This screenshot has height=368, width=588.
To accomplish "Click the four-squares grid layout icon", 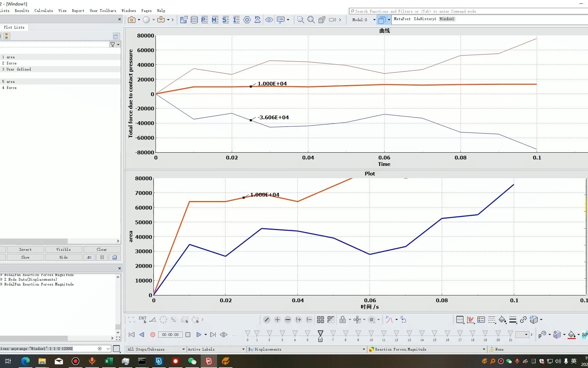I will coord(321,320).
